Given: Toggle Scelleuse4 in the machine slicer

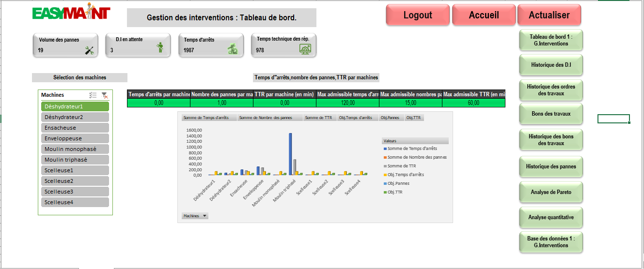Looking at the screenshot, I should tap(75, 202).
